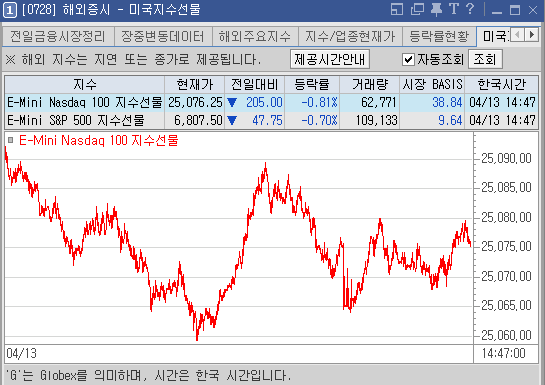Screen dimensions: 545x385
Task: Click the 25,075.00 axis label
Action: coord(506,247)
